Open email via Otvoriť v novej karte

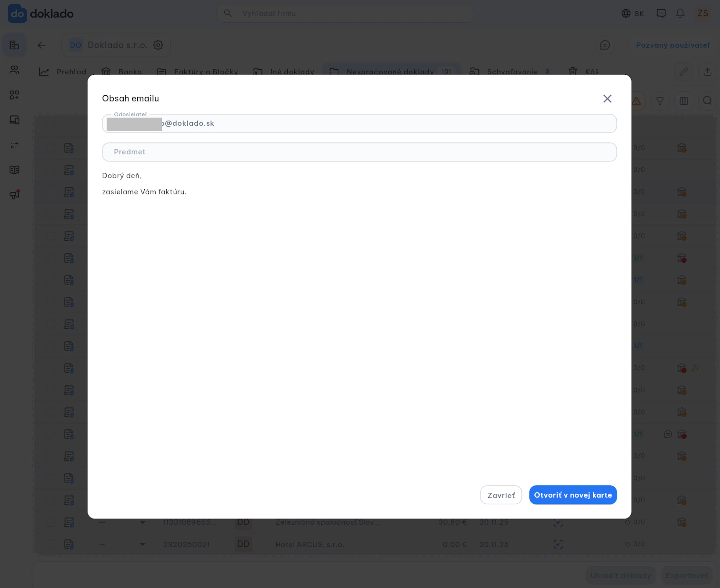573,495
